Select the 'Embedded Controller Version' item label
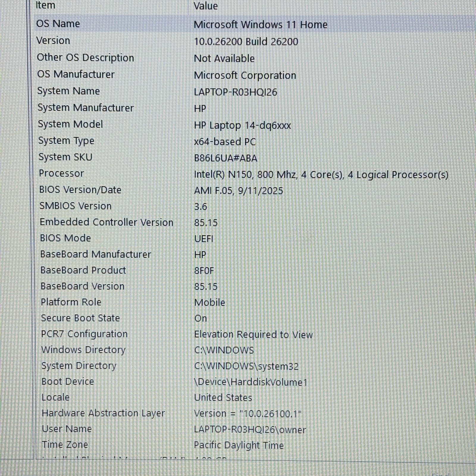476x476 pixels. 107,222
